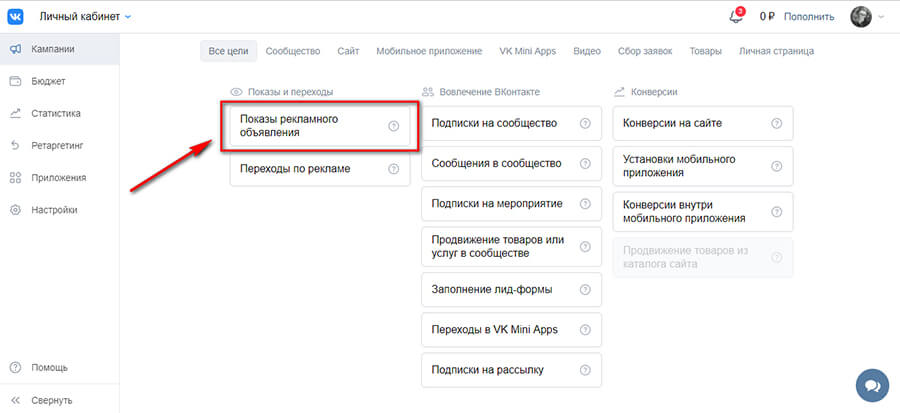Switch to the Мобильное приложение tab
This screenshot has height=413, width=900.
pyautogui.click(x=429, y=51)
